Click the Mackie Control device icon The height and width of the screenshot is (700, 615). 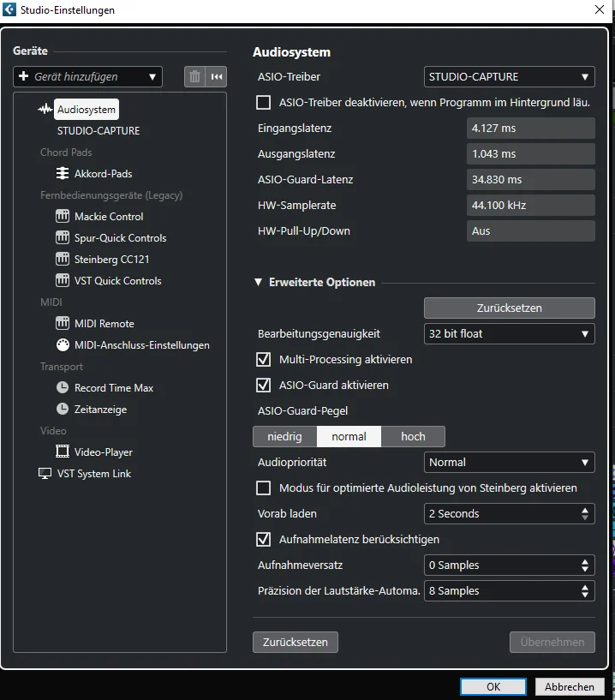tap(63, 216)
